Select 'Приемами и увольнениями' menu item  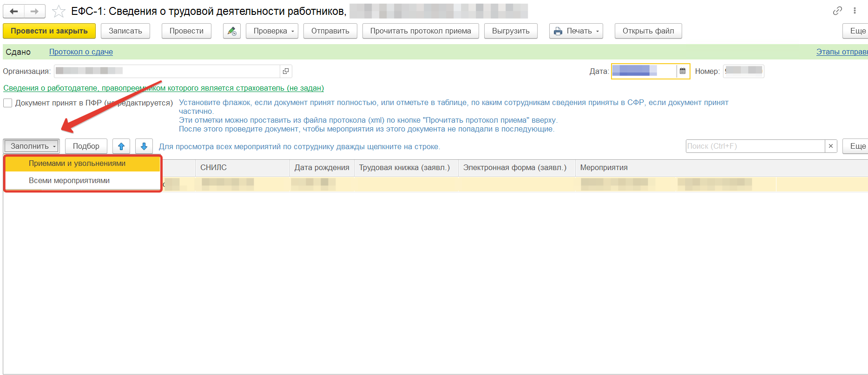click(77, 164)
